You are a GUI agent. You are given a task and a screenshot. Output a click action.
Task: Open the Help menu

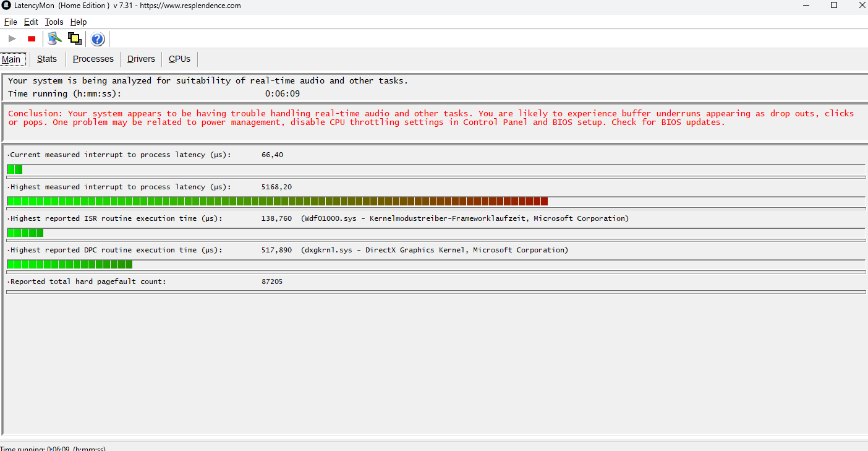coord(79,22)
